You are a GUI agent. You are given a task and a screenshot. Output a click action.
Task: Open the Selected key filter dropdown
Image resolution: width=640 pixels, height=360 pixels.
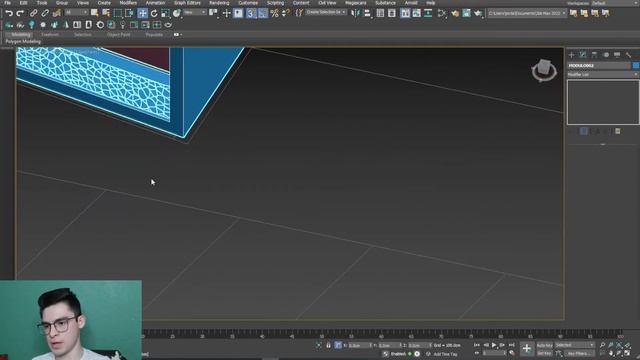(574, 345)
